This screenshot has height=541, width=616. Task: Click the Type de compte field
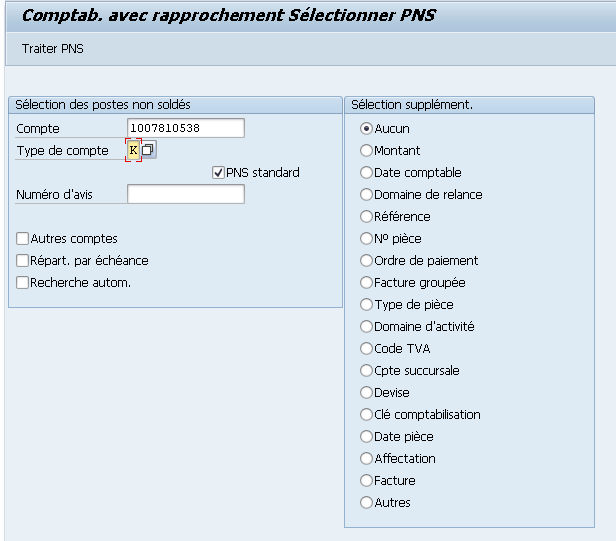pyautogui.click(x=133, y=150)
